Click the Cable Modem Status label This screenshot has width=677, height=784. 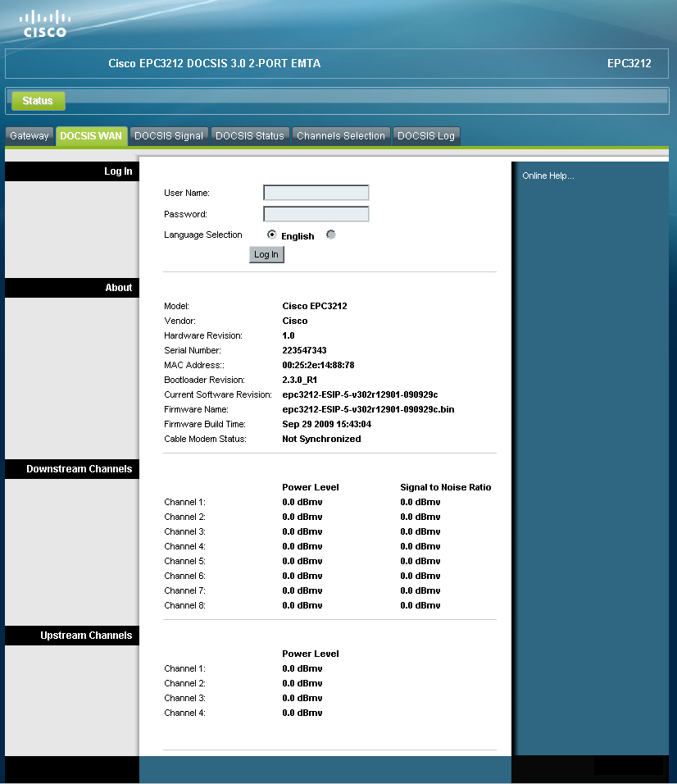tap(205, 439)
